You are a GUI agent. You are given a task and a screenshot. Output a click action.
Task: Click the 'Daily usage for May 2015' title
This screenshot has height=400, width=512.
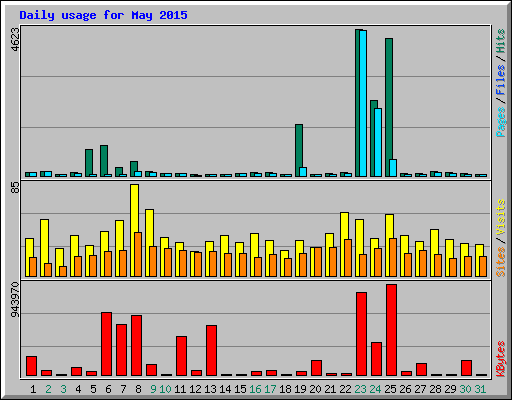[x=103, y=15]
